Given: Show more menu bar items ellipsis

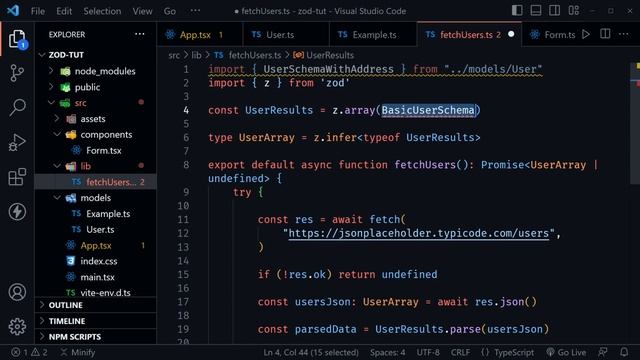Looking at the screenshot, I should pyautogui.click(x=196, y=11).
